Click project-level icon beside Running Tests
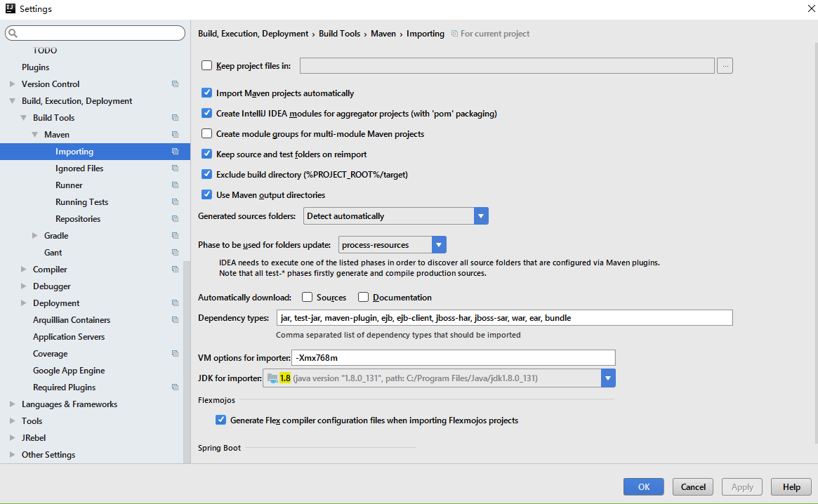This screenshot has width=818, height=504. [x=176, y=202]
